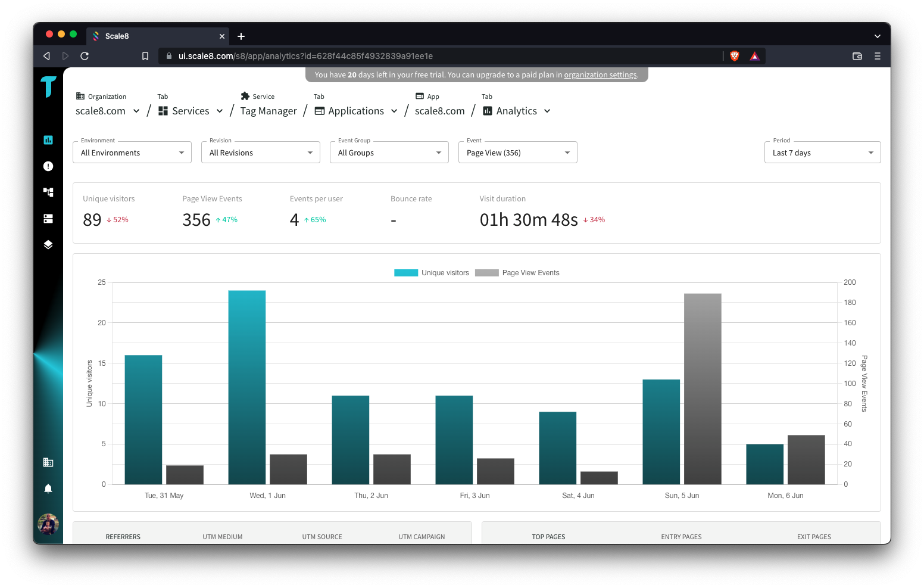Open the tags tree sidebar icon

pos(48,192)
